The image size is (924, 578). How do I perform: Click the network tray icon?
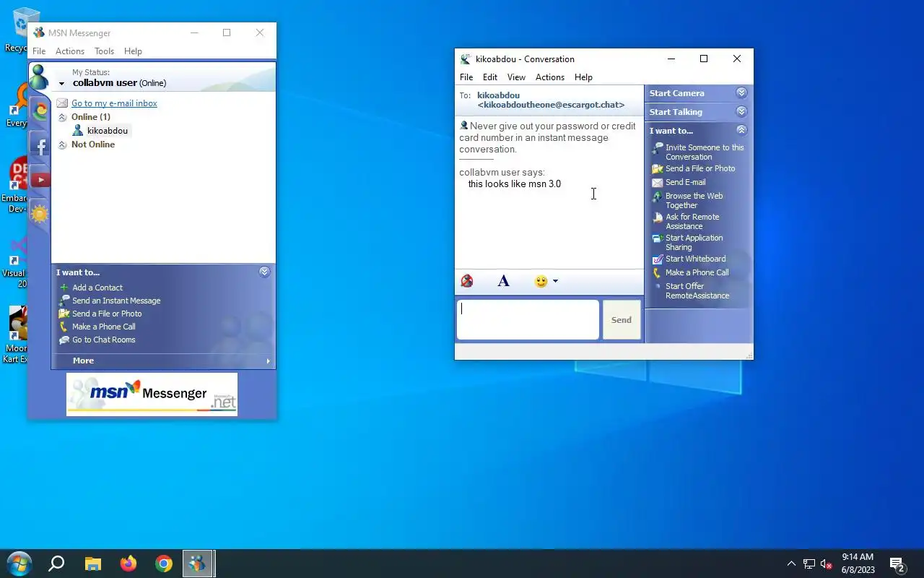pyautogui.click(x=809, y=564)
